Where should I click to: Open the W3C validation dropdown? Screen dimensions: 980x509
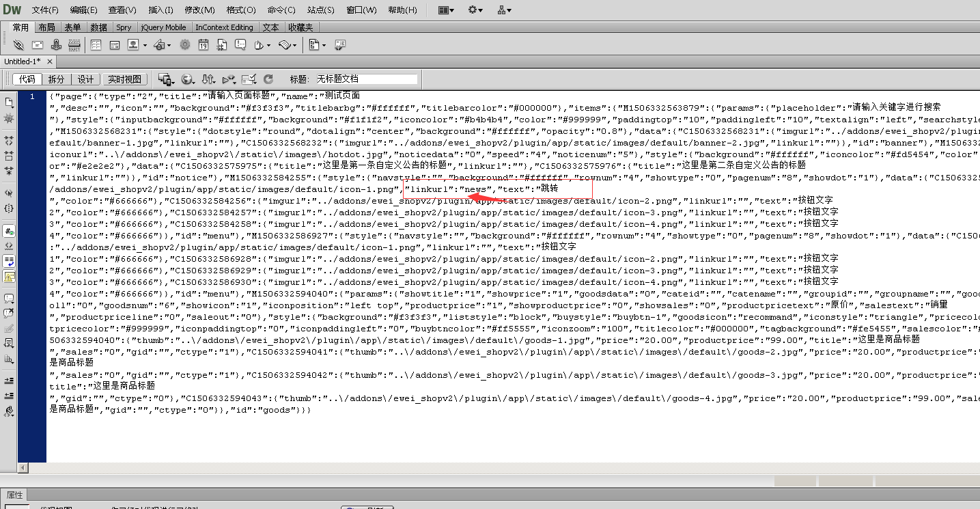[229, 79]
